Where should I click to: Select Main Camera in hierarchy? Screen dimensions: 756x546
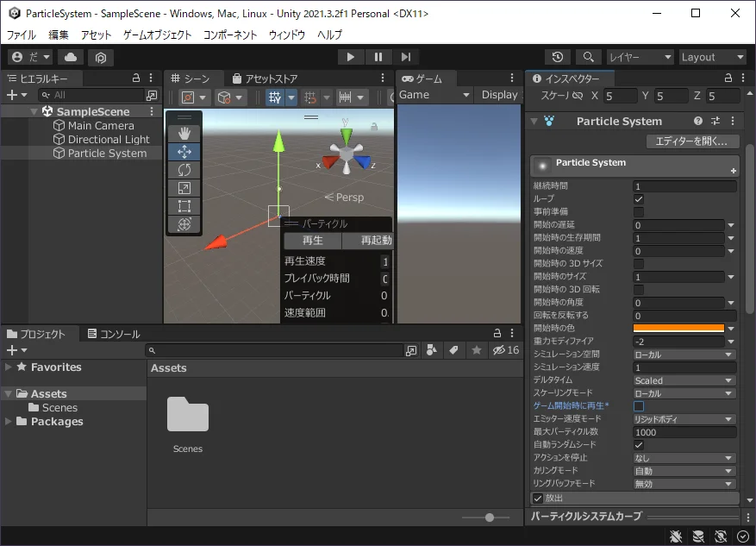(101, 125)
